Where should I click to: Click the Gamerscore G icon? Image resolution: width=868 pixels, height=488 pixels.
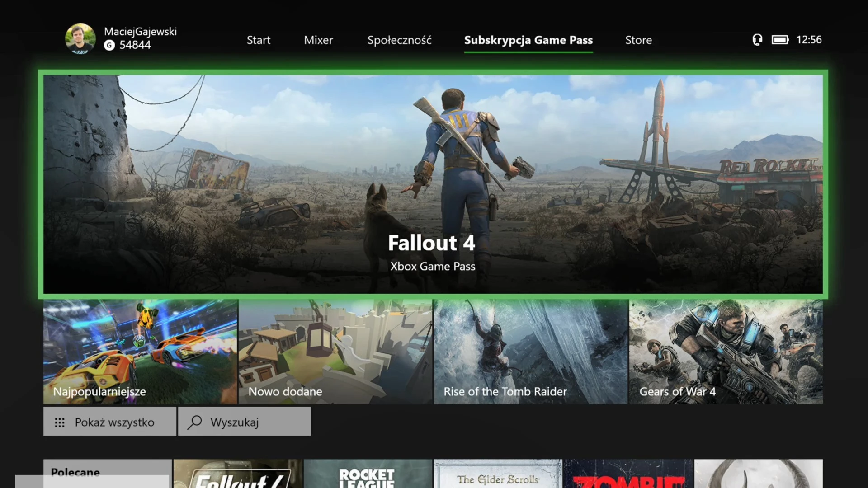click(x=109, y=45)
